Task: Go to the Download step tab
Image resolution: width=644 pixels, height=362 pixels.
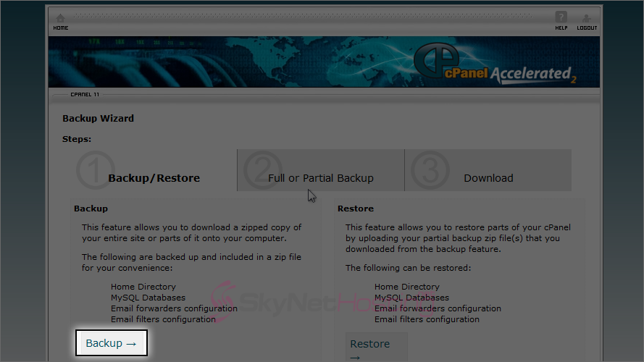Action: click(488, 178)
